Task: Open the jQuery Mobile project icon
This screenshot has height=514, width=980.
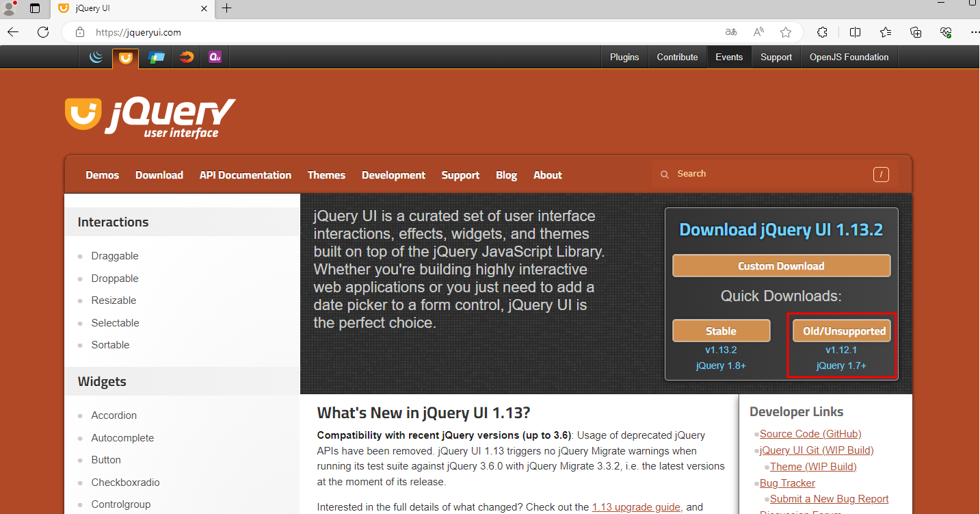Action: (x=157, y=57)
